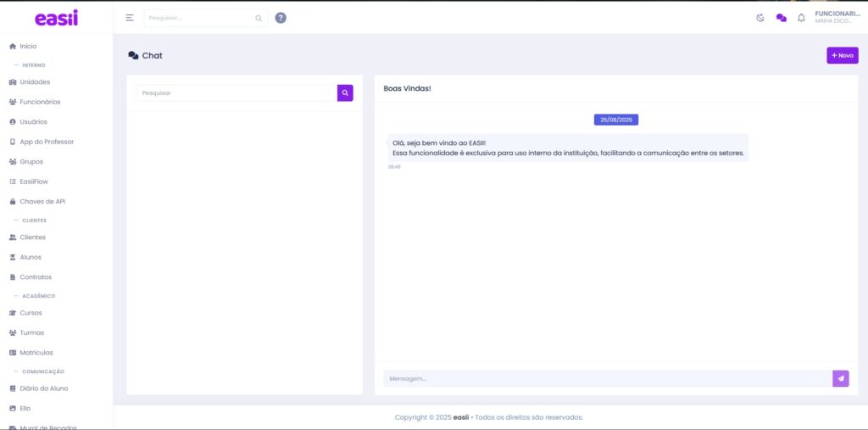Viewport: 868px width, 430px height.
Task: Open Chaves de API page
Action: coord(42,202)
